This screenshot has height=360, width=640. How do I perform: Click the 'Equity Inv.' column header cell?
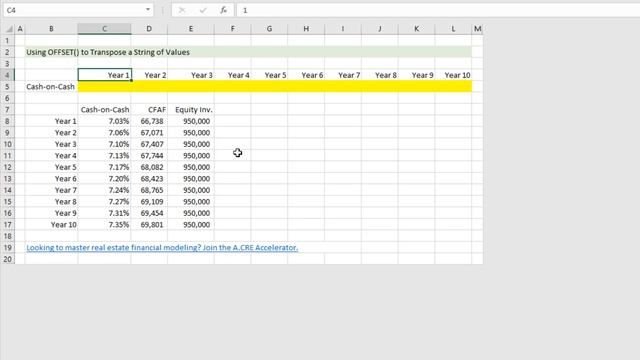pyautogui.click(x=191, y=110)
